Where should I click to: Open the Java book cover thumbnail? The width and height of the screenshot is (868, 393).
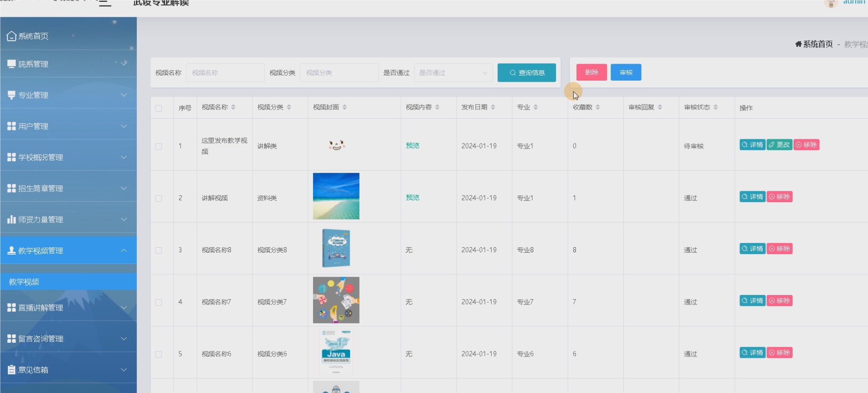pos(336,352)
